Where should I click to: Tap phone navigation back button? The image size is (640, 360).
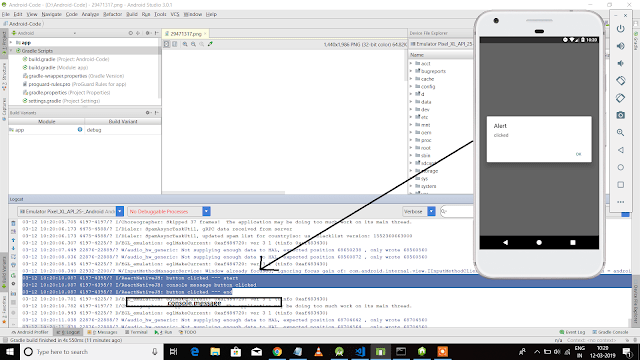(x=505, y=242)
